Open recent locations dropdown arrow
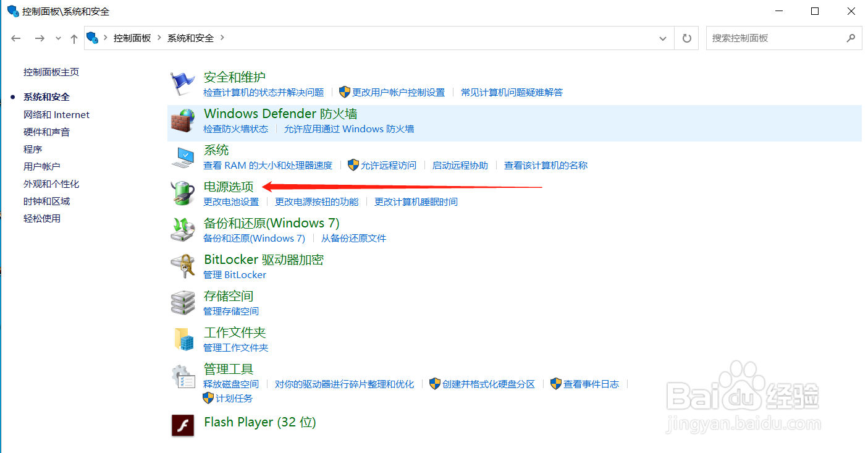Image resolution: width=868 pixels, height=453 pixels. click(x=58, y=38)
